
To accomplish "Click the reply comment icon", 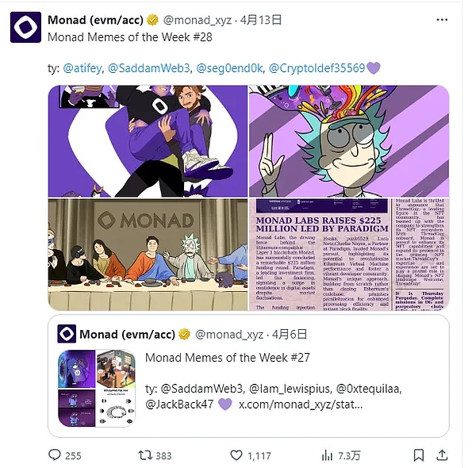I will coord(55,455).
